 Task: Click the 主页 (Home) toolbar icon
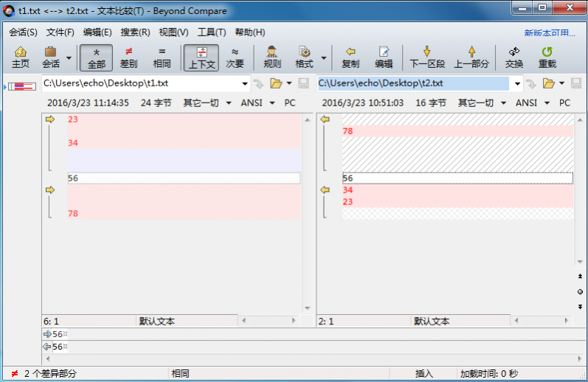tap(21, 57)
